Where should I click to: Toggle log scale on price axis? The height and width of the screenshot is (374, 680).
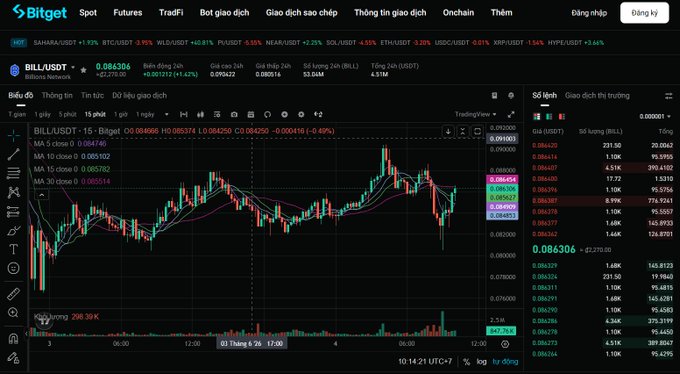[x=481, y=361]
